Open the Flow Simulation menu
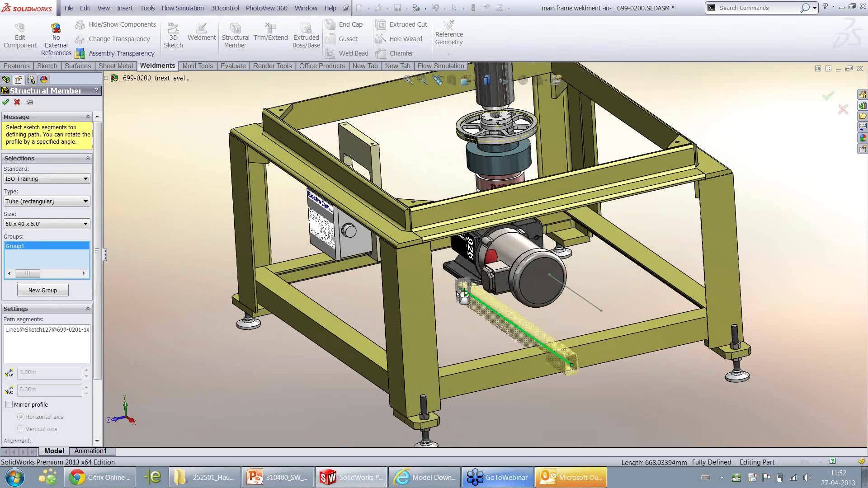Viewport: 868px width, 488px height. tap(183, 8)
